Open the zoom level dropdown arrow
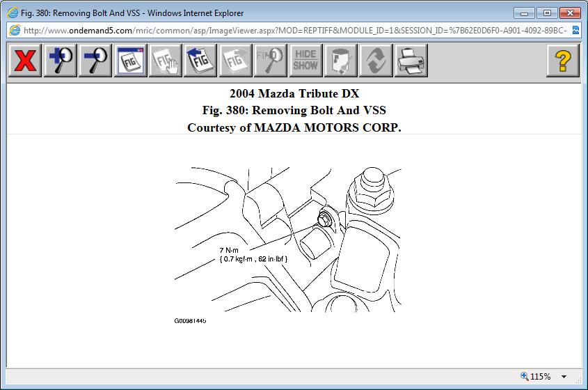 tap(564, 377)
